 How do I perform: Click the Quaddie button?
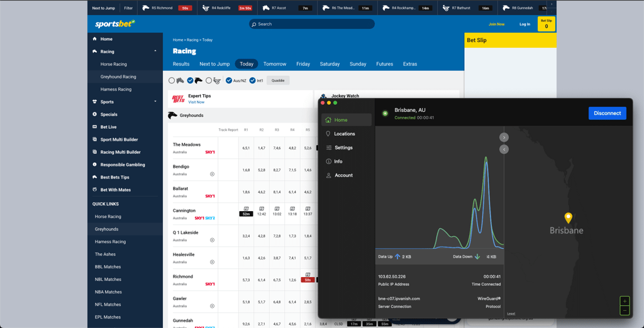tap(278, 80)
